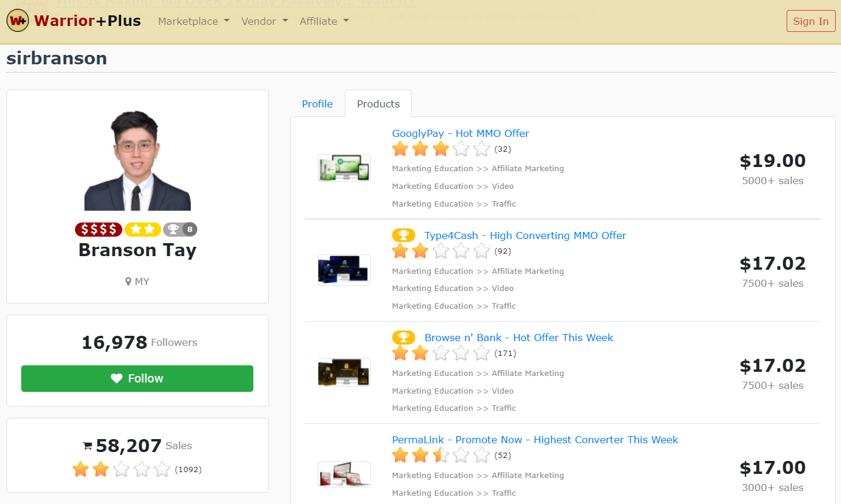Screen dimensions: 841x504
Task: Click the yellow two-star badge
Action: pyautogui.click(x=143, y=229)
